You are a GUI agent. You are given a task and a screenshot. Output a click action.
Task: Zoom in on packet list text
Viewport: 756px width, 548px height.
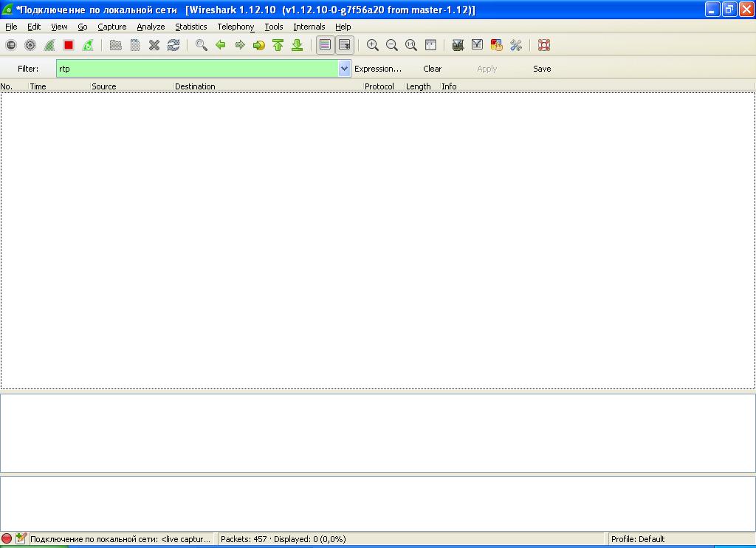(373, 45)
